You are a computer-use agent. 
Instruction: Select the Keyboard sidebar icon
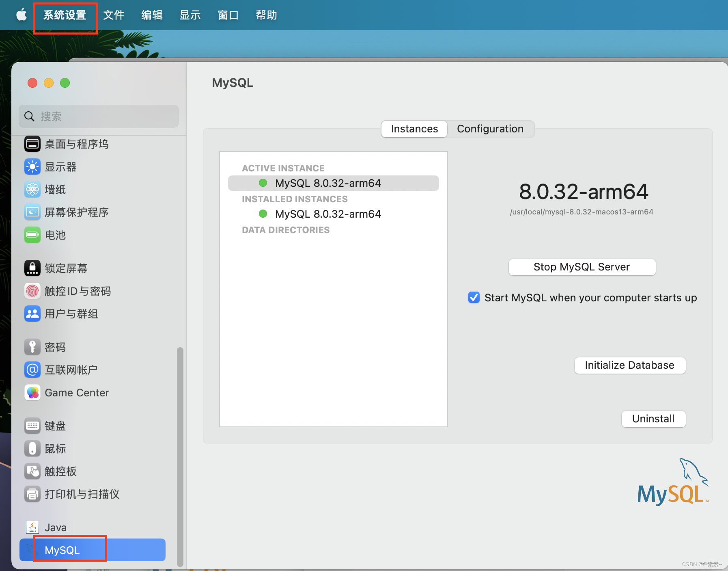[x=32, y=426]
